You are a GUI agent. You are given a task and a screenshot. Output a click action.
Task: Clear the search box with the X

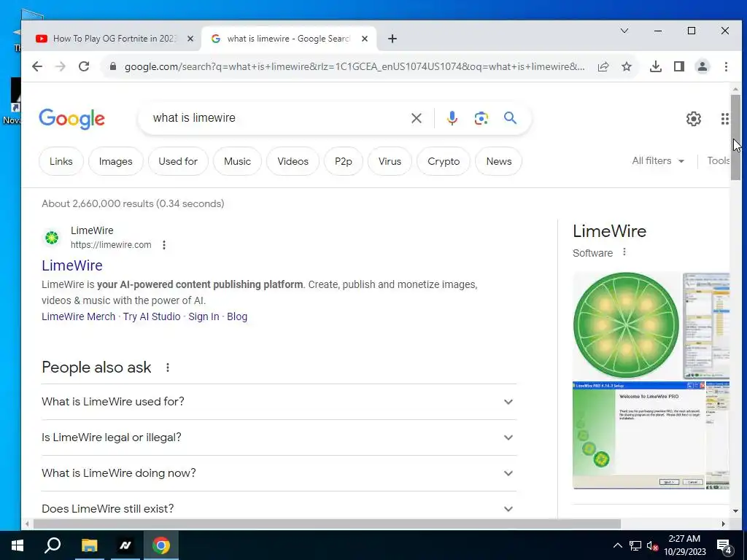point(417,118)
